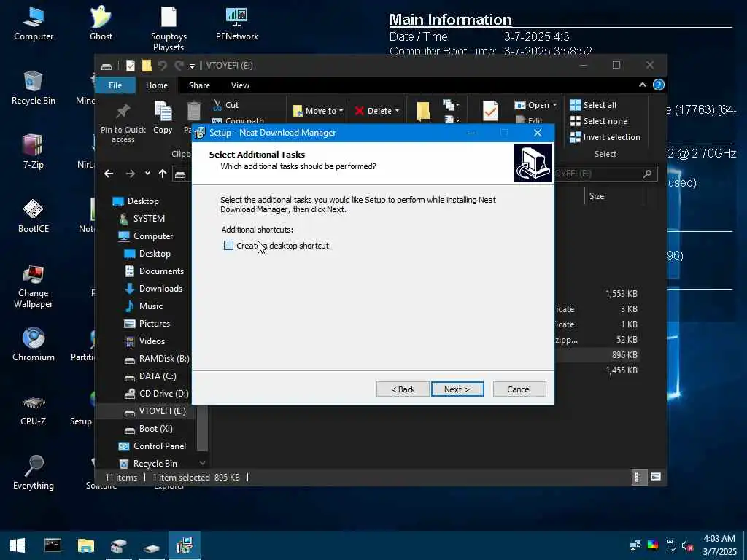Select Desktop root in navigation tree
Screen dimensions: 747x560
(135, 201)
